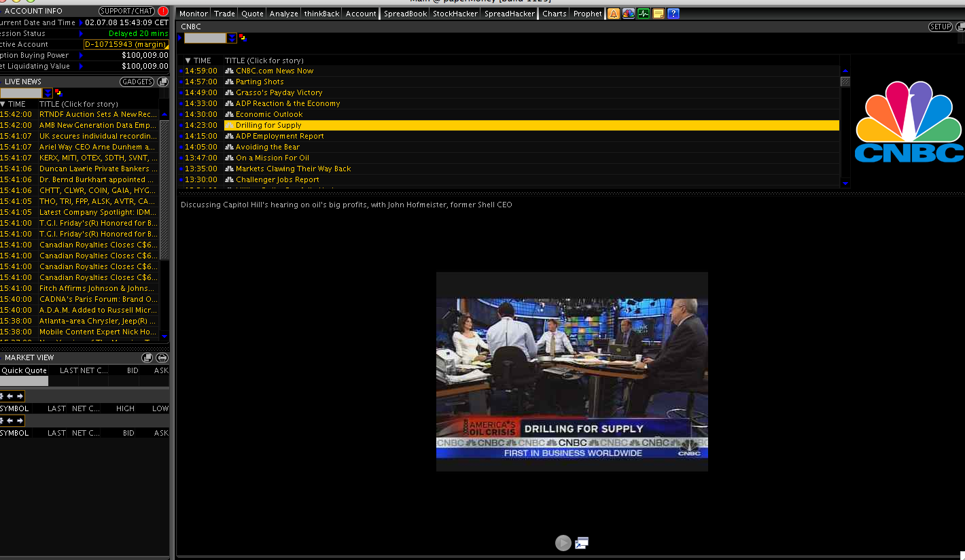Click the orange alerts bell icon
Viewport: 965px width, 560px height.
point(614,14)
